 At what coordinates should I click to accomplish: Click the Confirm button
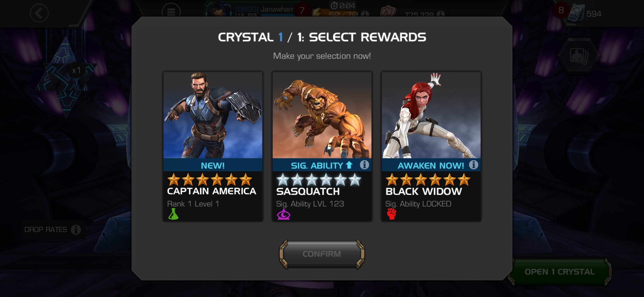(322, 254)
